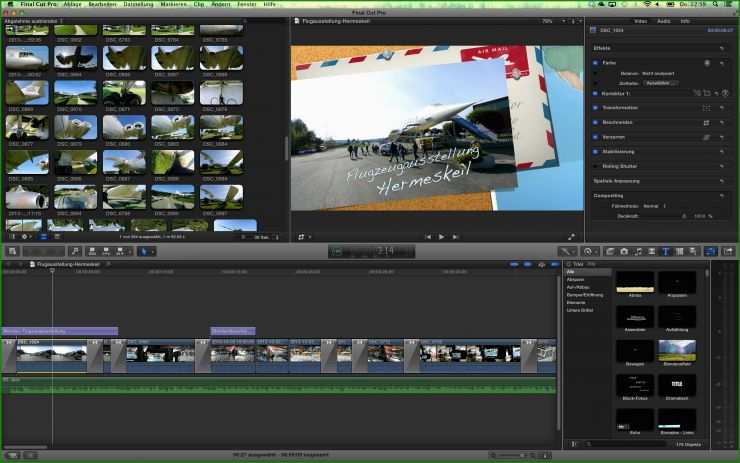Image resolution: width=740 pixels, height=463 pixels.
Task: Click the fullscreen viewer icon
Action: pyautogui.click(x=571, y=236)
